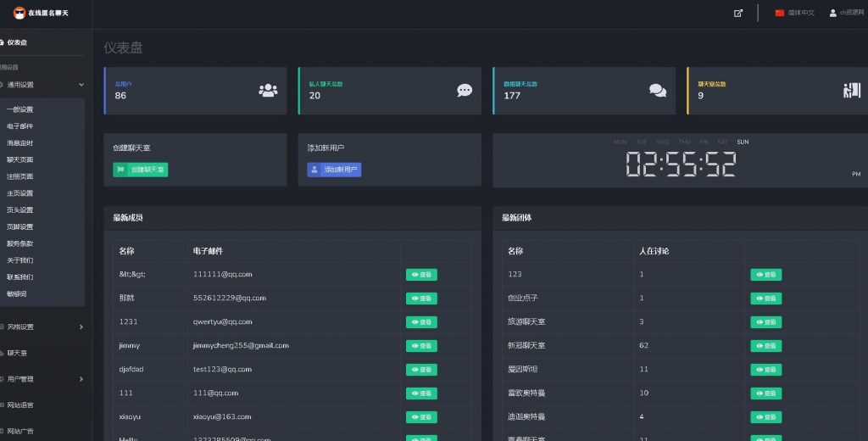View group 旅游聊天室
868x441 pixels.
pyautogui.click(x=766, y=322)
